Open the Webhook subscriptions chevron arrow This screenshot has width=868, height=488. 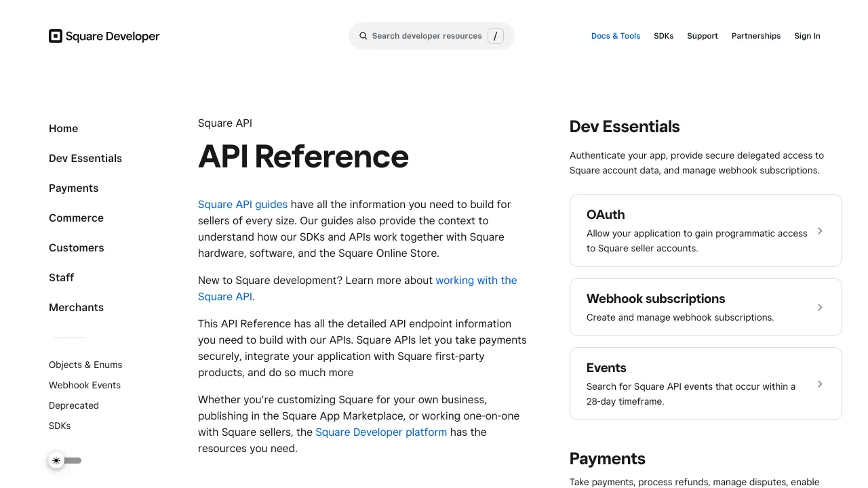(x=820, y=308)
